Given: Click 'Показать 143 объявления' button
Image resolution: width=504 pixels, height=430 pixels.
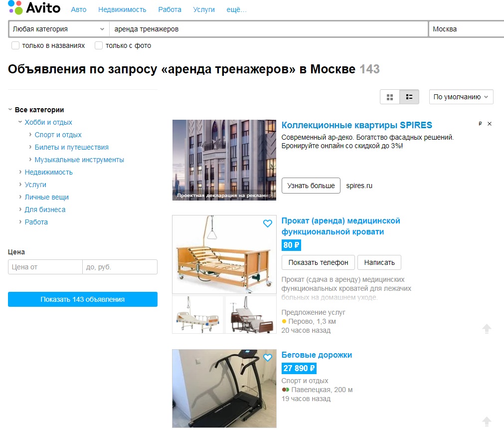Looking at the screenshot, I should (x=83, y=299).
